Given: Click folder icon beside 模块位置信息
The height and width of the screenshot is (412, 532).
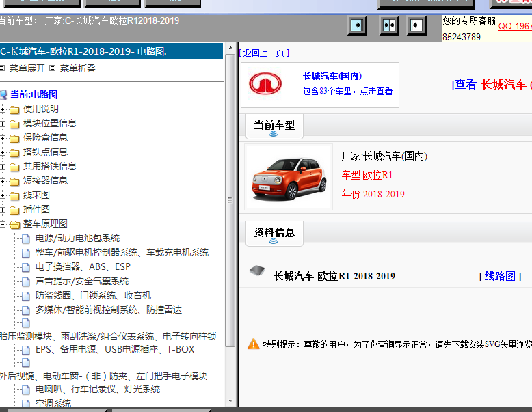Looking at the screenshot, I should click(14, 124).
